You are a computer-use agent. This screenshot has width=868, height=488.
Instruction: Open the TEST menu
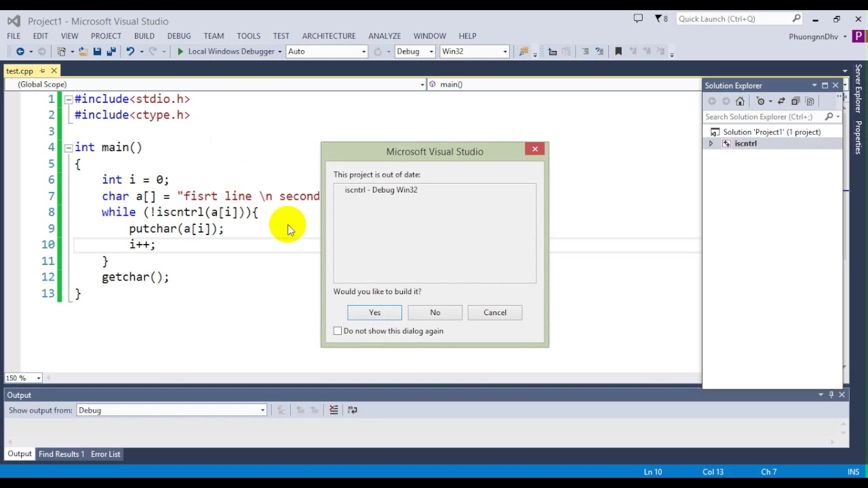click(281, 36)
